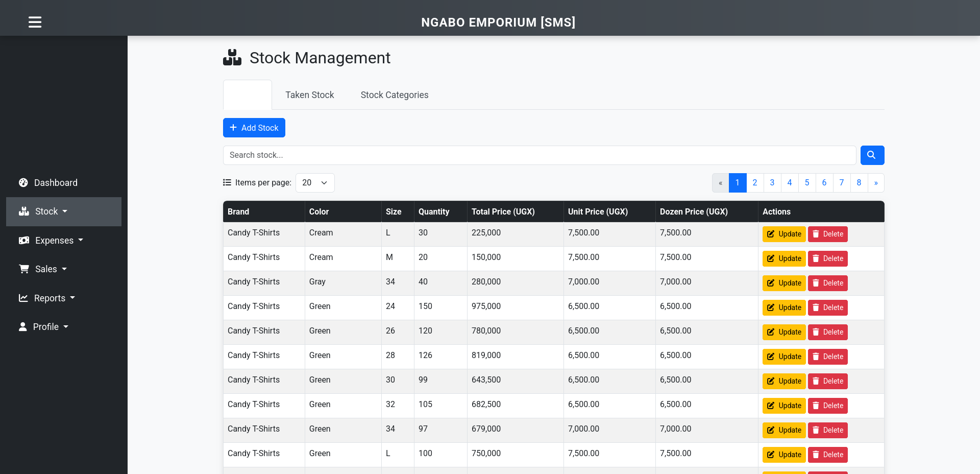The height and width of the screenshot is (474, 980).
Task: Click the Profile user icon in sidebar
Action: pyautogui.click(x=23, y=327)
